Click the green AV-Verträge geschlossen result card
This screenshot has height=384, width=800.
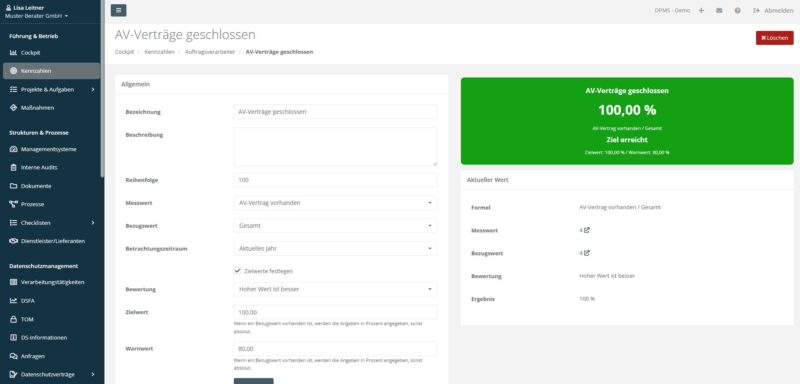pyautogui.click(x=627, y=121)
